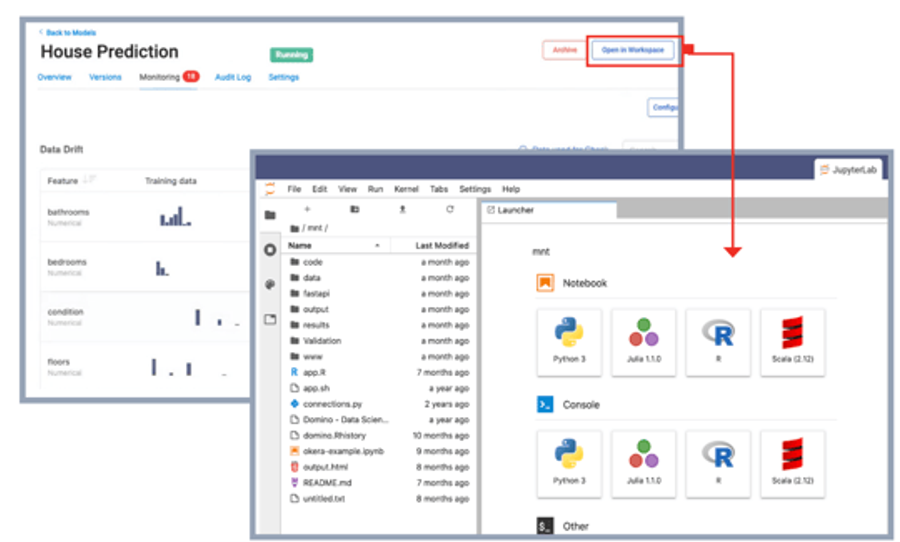
Task: Select the Launcher tab
Action: click(549, 210)
